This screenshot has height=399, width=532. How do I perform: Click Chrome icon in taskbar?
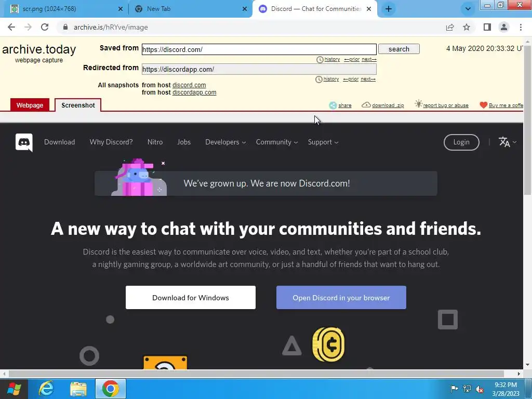click(x=111, y=389)
